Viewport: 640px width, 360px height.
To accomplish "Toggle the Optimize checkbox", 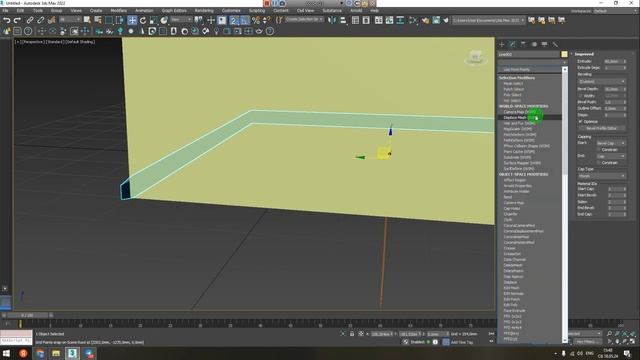I will tap(580, 122).
